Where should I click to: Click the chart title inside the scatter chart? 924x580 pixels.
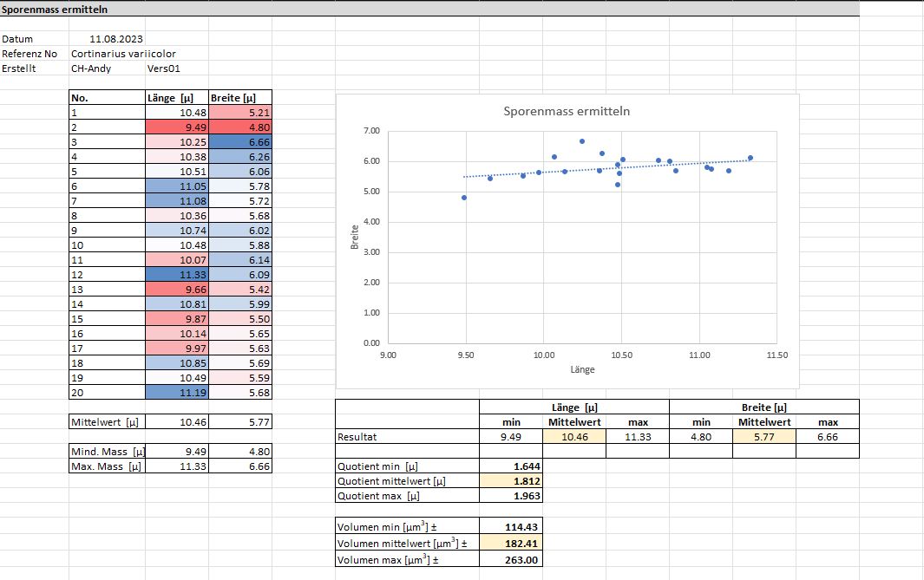pos(567,112)
